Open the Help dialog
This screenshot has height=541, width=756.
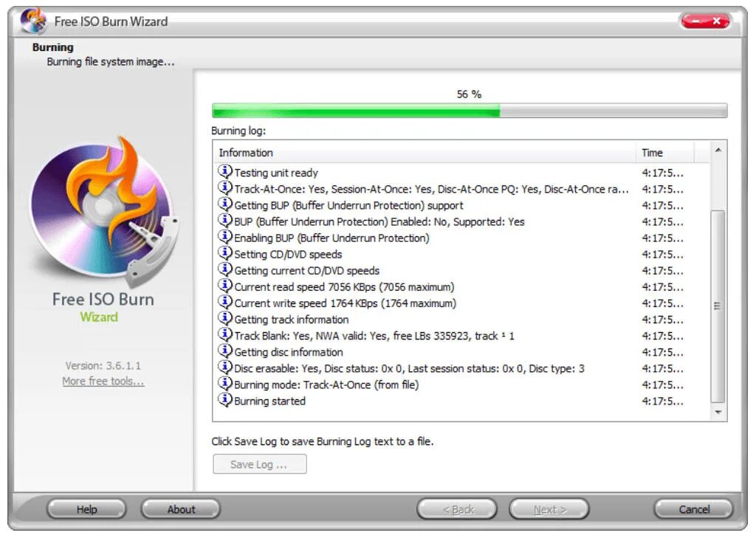(x=87, y=509)
